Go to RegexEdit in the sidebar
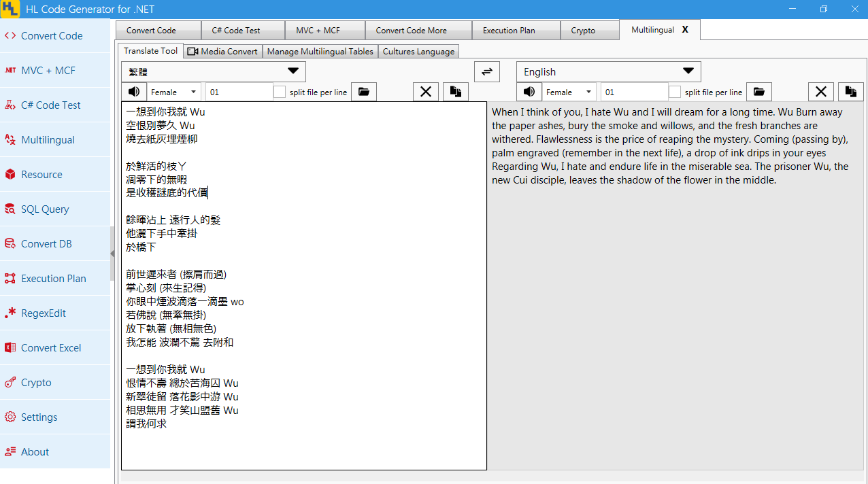 (44, 313)
